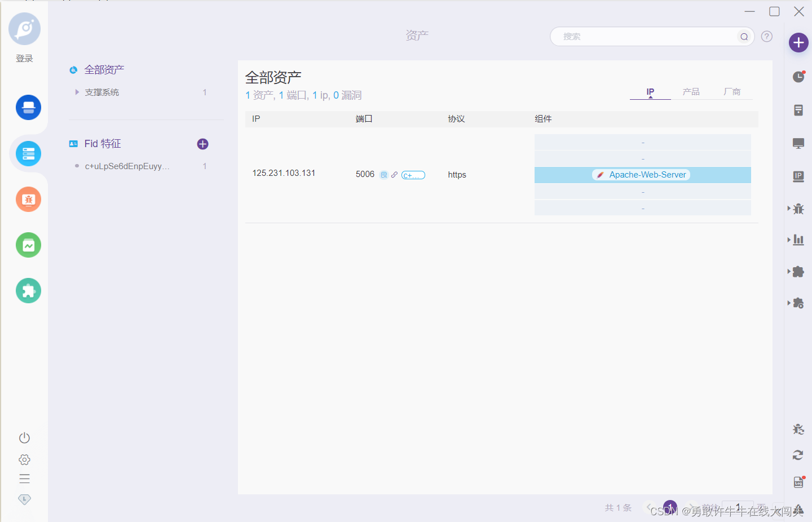This screenshot has width=812, height=522.
Task: Click the link icon beside port 5006
Action: (394, 175)
